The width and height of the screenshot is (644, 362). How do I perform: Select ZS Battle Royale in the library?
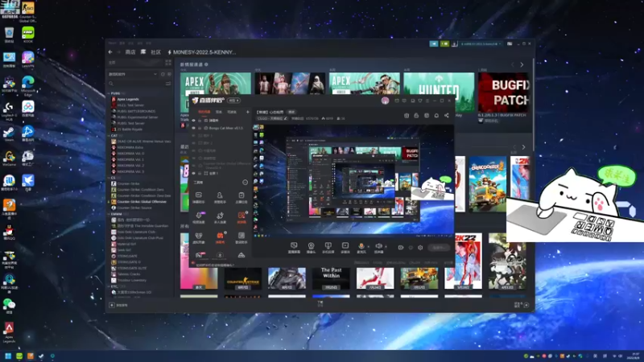[130, 130]
